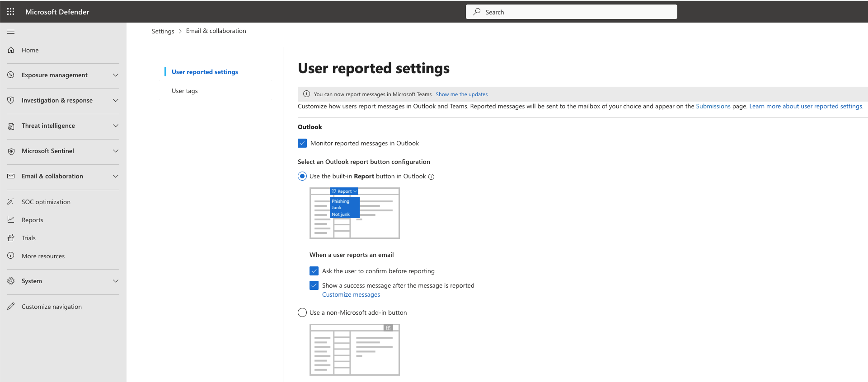Image resolution: width=868 pixels, height=382 pixels.
Task: Click Learn more about user reported settings
Action: (x=806, y=106)
